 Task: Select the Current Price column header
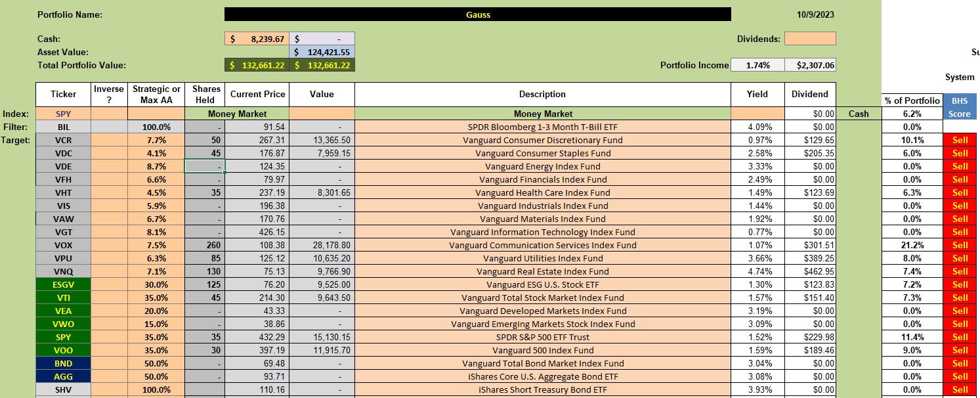257,94
